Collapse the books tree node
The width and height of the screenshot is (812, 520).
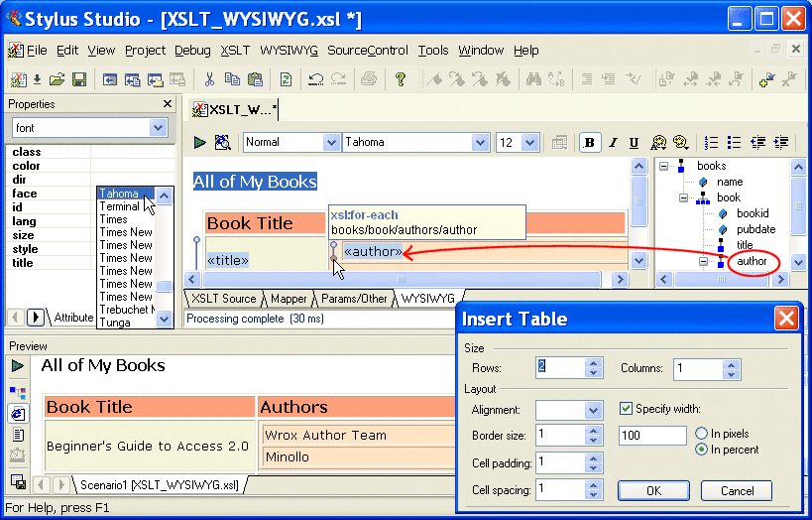(x=663, y=167)
